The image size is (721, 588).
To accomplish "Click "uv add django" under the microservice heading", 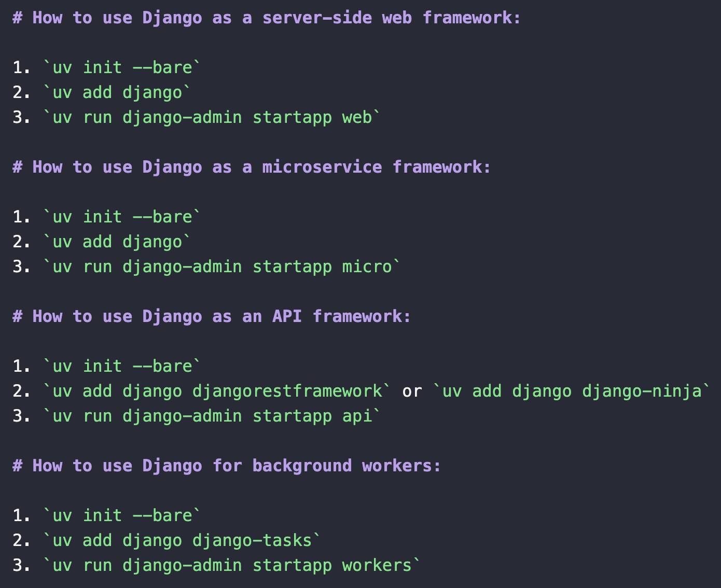I will click(117, 242).
